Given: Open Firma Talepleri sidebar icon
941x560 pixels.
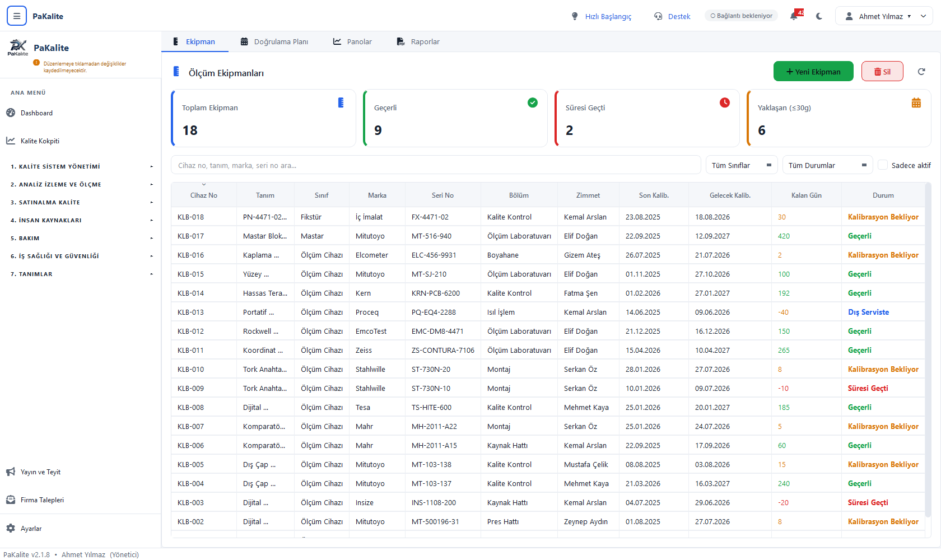Looking at the screenshot, I should coord(11,500).
